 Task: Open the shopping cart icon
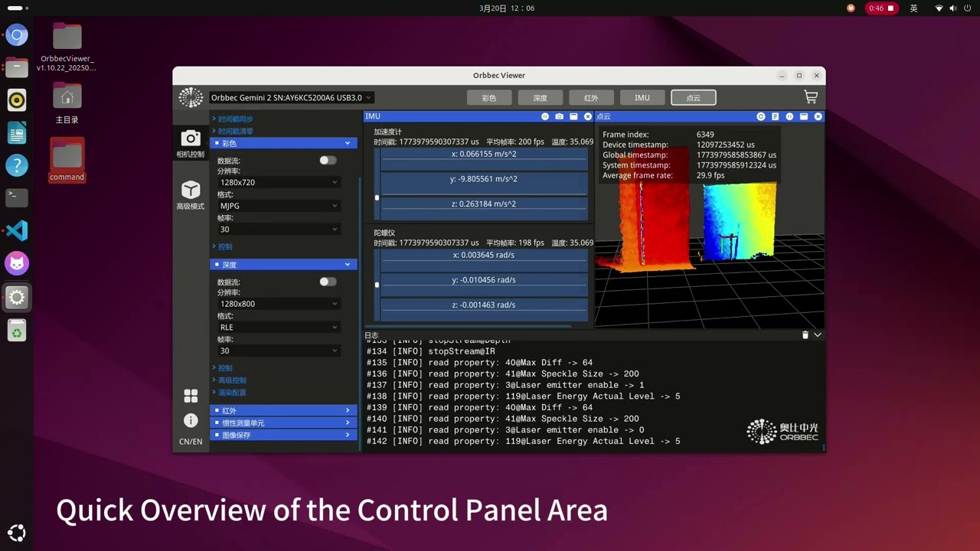[x=811, y=97]
